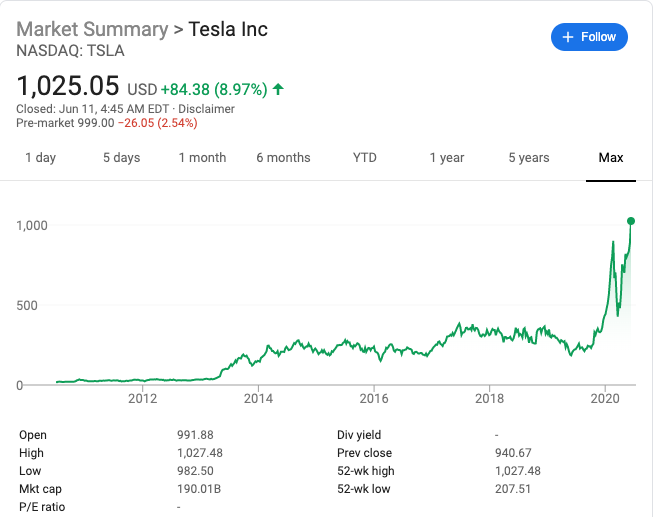This screenshot has width=653, height=517.
Task: Open the 5 years tab
Action: coord(528,158)
